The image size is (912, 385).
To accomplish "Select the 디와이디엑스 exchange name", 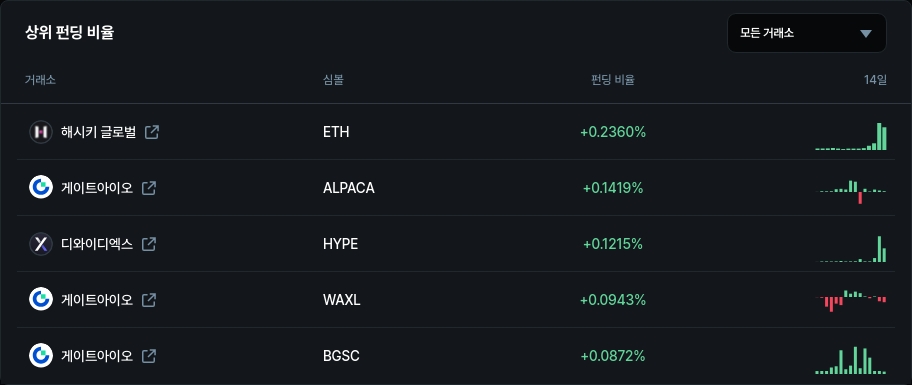I will pyautogui.click(x=97, y=244).
